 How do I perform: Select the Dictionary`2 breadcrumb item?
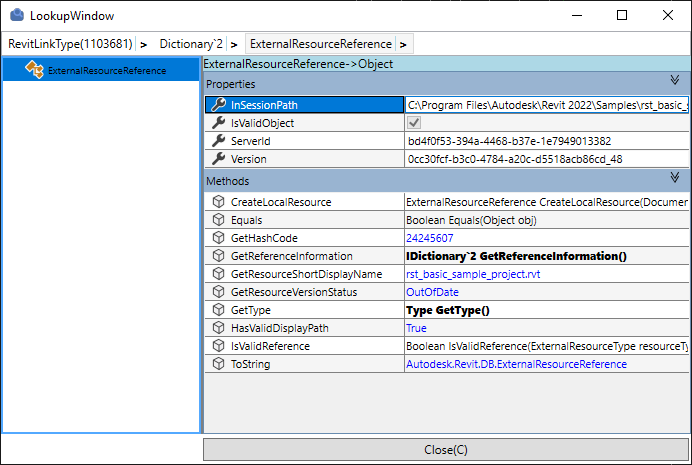tap(192, 44)
